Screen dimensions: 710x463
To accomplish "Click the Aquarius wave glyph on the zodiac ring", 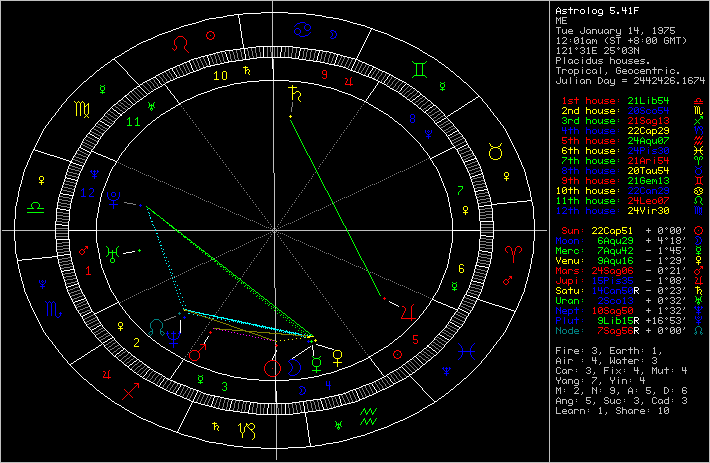I will 368,412.
